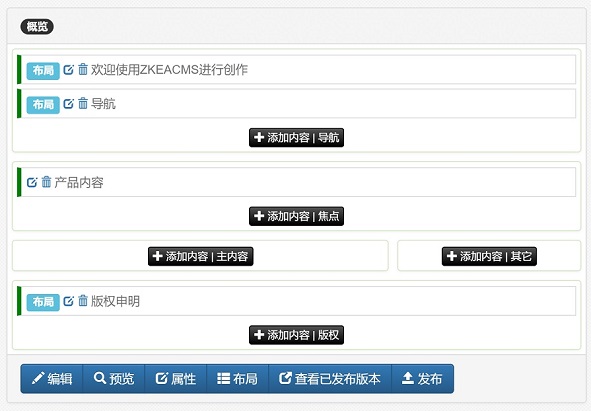Viewport: 591px width, 411px height.
Task: Click the trash icon next to 导航
Action: (x=83, y=103)
